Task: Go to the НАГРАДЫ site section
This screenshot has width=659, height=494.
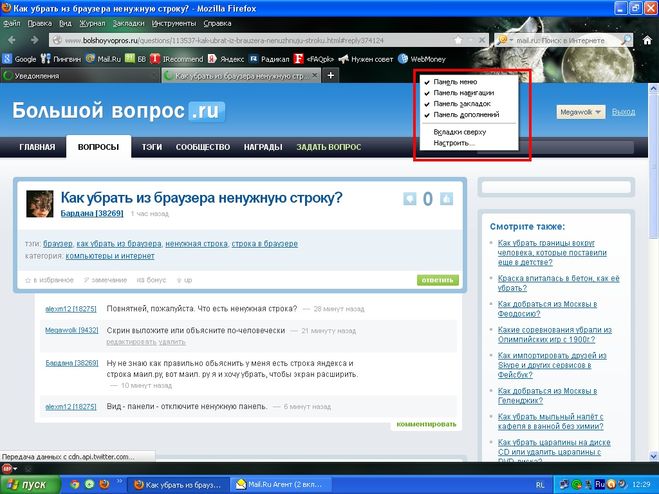Action: coord(263,147)
